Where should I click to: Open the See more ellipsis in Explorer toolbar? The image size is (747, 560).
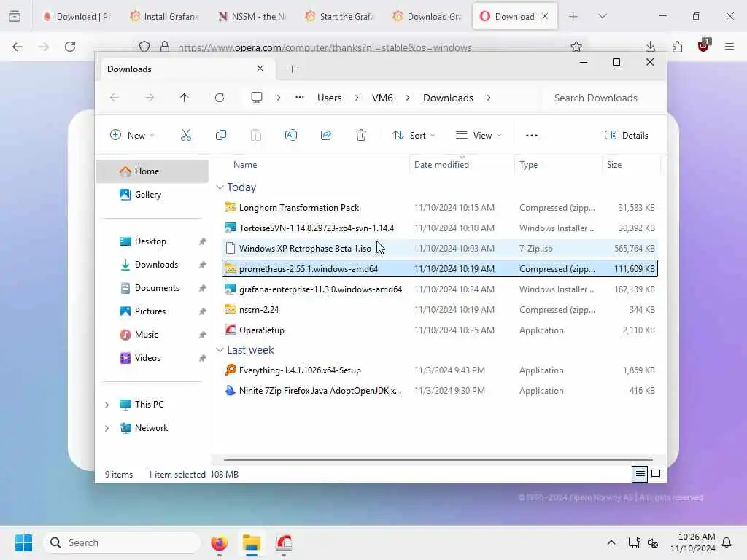click(x=532, y=135)
